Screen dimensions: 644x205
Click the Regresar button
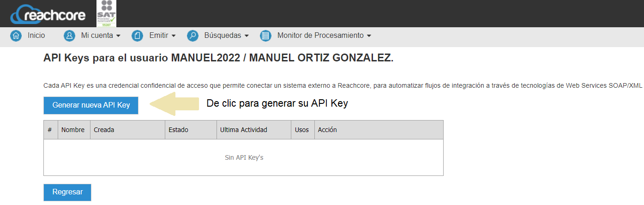pos(67,193)
